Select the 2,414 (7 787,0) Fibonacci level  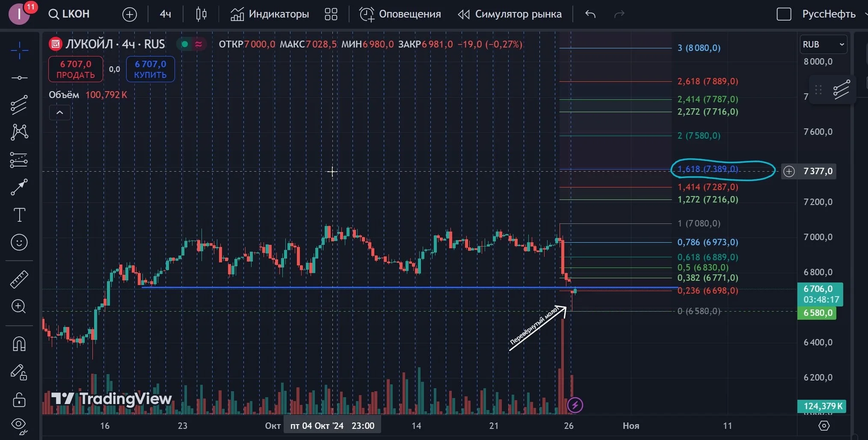click(708, 99)
